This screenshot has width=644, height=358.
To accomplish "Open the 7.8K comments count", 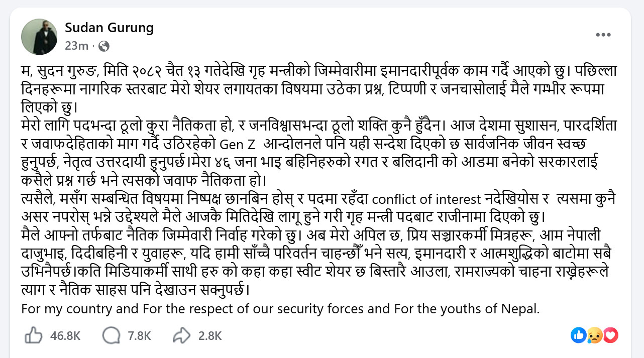I will 139,336.
